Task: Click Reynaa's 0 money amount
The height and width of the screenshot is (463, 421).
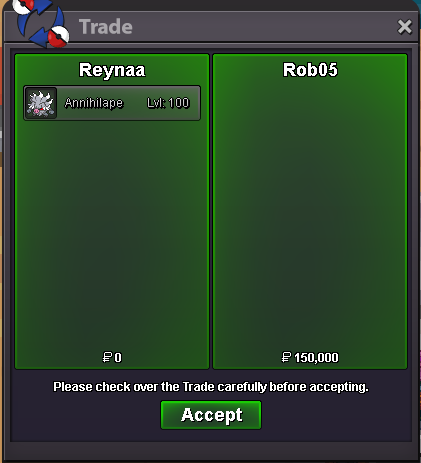Action: [x=118, y=357]
